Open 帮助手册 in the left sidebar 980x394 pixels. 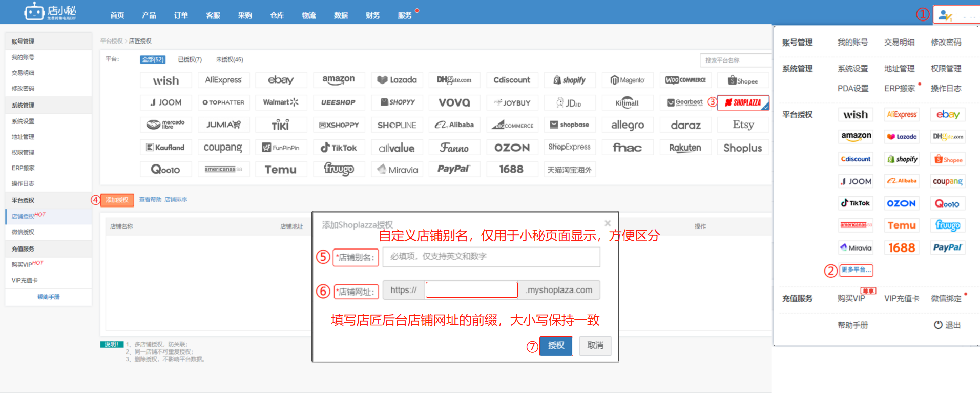point(49,297)
